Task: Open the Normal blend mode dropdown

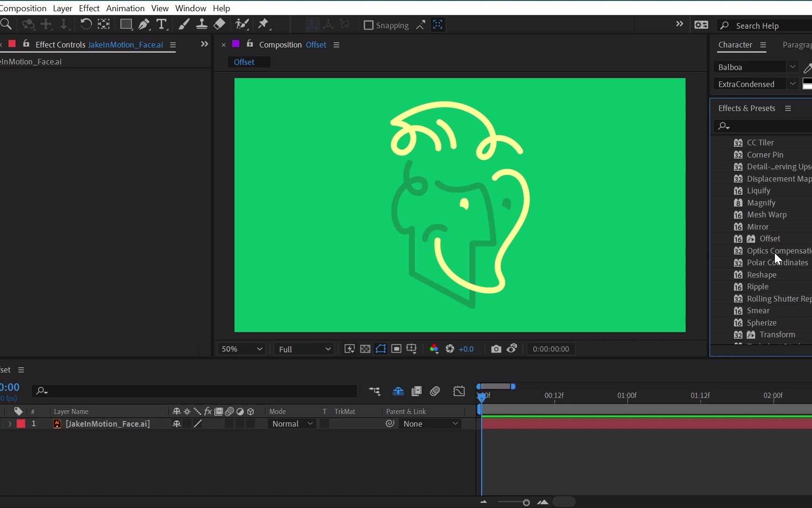Action: tap(292, 423)
